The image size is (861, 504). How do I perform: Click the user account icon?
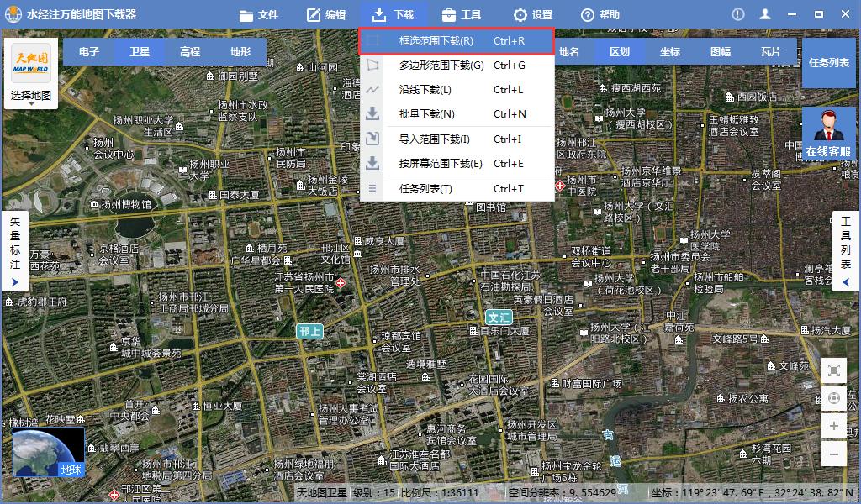point(764,14)
